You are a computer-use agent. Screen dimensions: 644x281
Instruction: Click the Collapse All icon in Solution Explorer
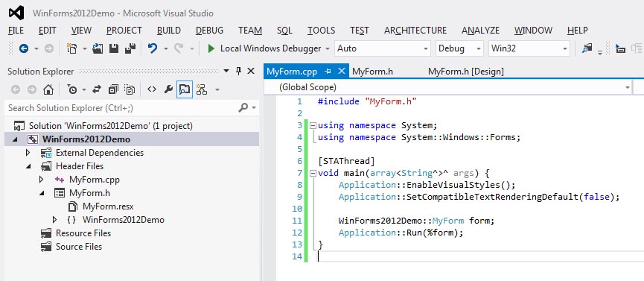coord(113,89)
